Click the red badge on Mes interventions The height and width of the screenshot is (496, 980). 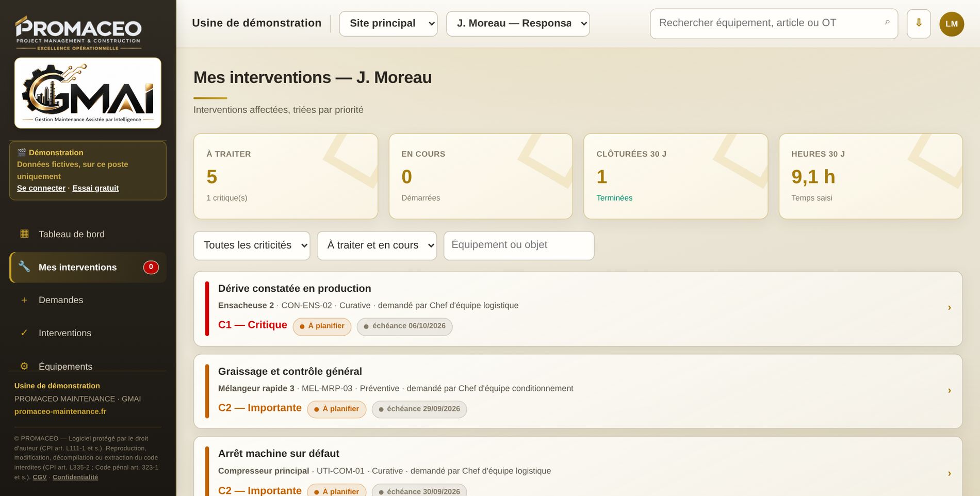151,267
